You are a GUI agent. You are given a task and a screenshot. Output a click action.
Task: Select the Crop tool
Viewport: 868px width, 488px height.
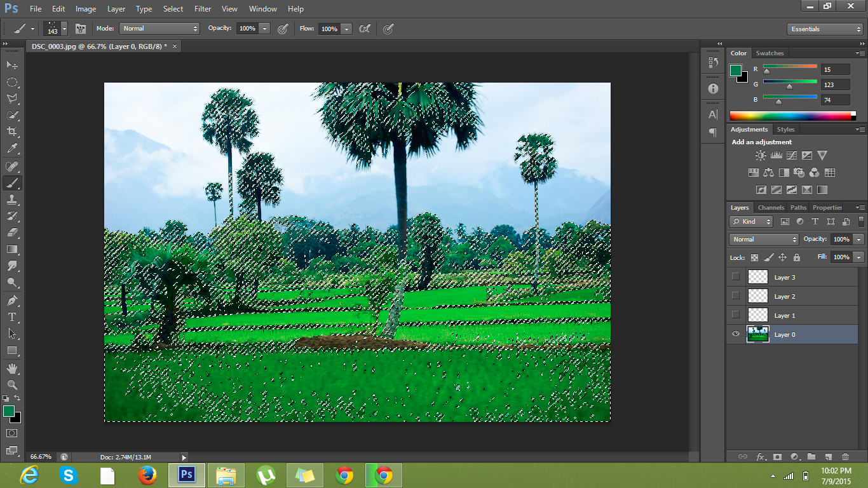[12, 132]
